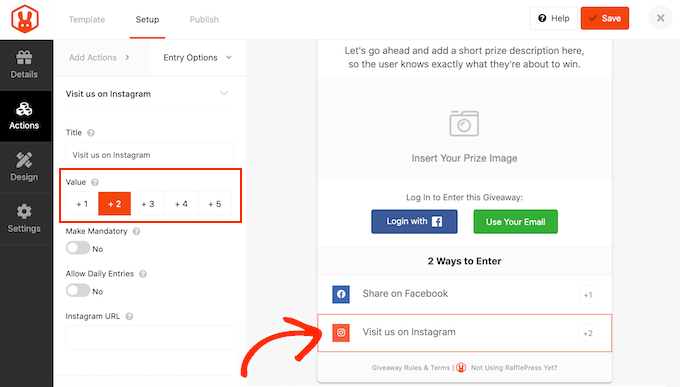The width and height of the screenshot is (680, 387).
Task: Click the Instagram icon in preview entry row
Action: 341,333
